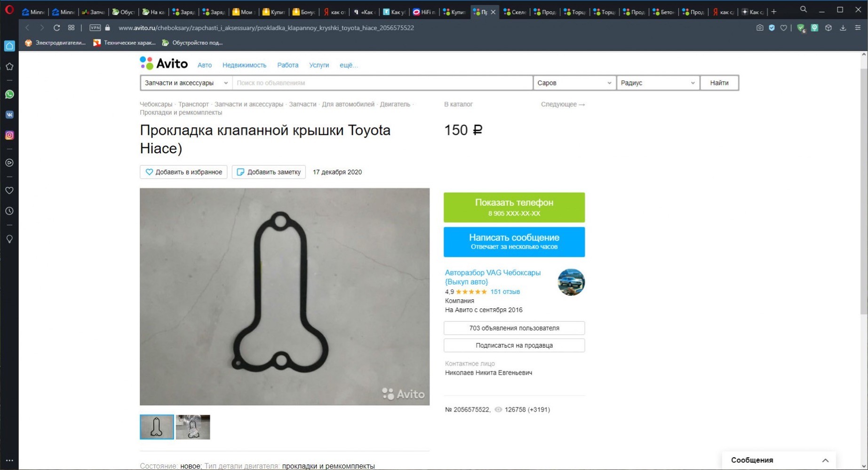Image resolution: width=868 pixels, height=470 pixels.
Task: Open the Услуги section
Action: click(x=319, y=65)
